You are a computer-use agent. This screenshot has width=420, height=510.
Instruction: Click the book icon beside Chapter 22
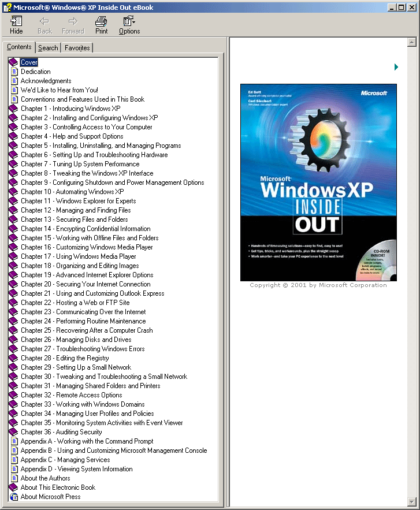[13, 303]
